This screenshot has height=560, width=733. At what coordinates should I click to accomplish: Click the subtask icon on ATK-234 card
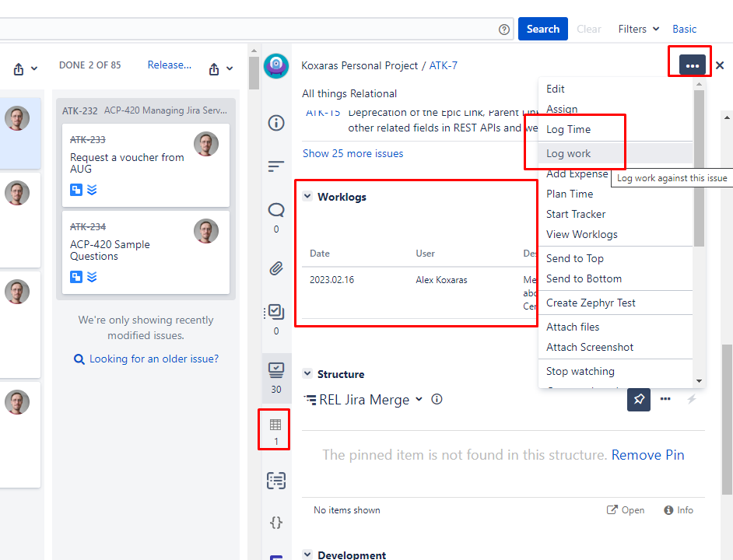(76, 277)
